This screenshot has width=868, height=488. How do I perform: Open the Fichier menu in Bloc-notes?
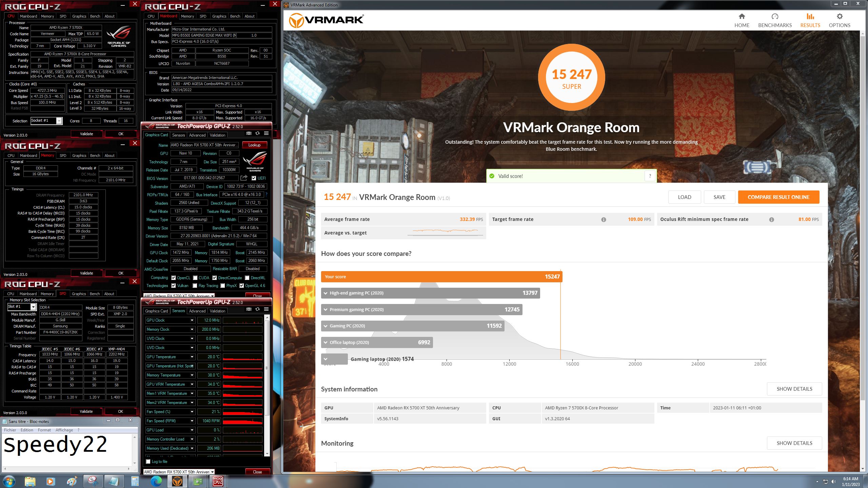point(10,430)
